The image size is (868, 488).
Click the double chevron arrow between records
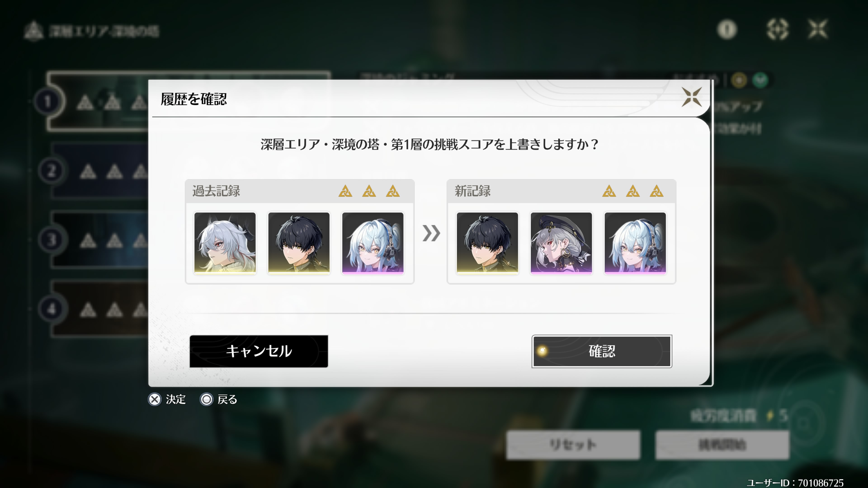(x=431, y=233)
